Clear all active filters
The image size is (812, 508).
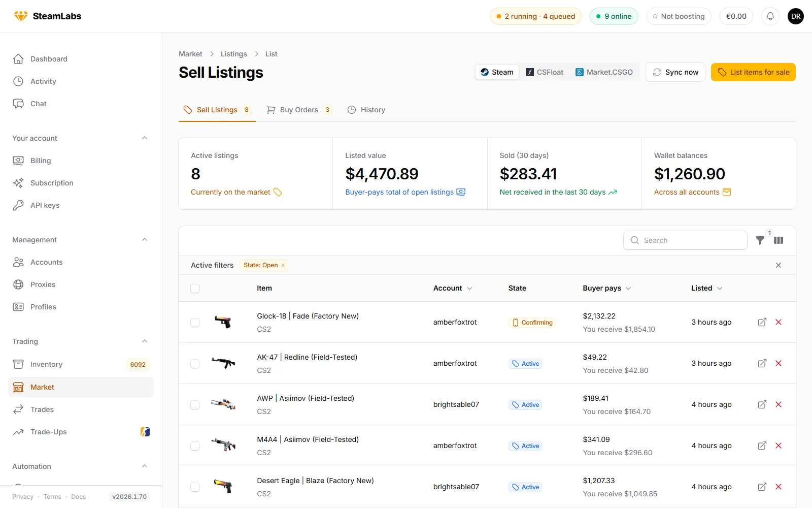(779, 265)
